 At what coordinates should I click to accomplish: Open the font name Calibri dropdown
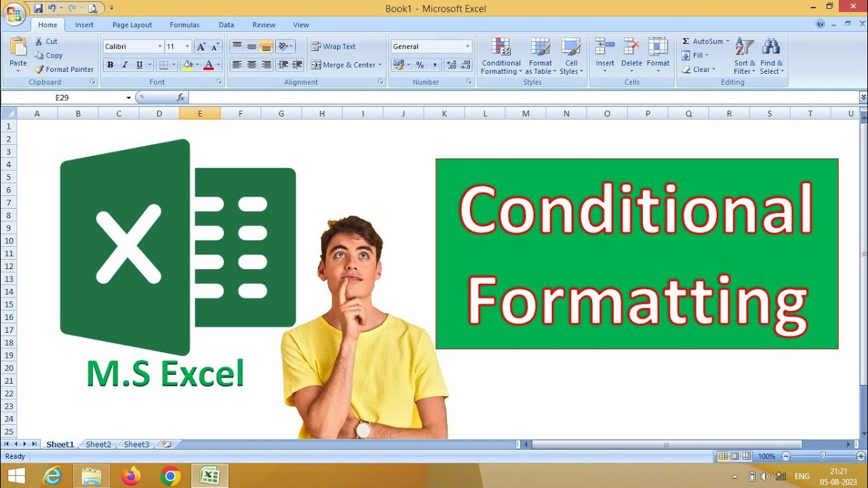(x=160, y=47)
